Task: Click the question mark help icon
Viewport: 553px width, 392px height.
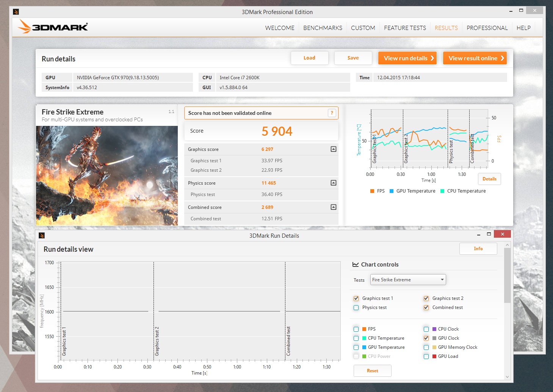Action: click(332, 113)
